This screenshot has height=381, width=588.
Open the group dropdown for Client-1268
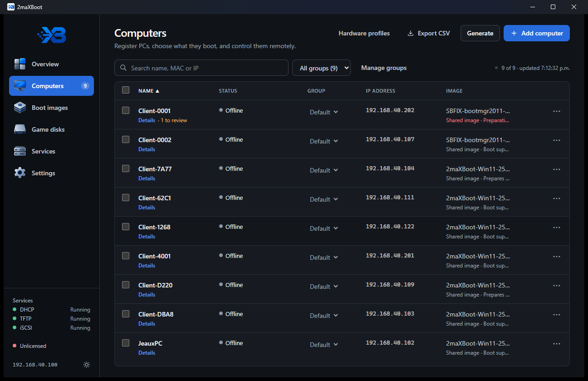[x=324, y=228]
